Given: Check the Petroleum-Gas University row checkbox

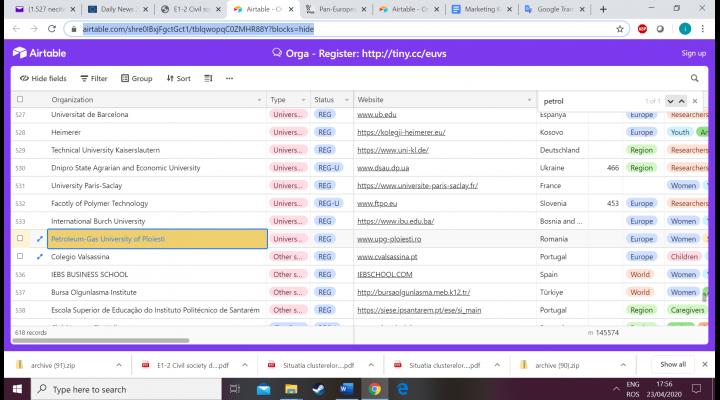Looking at the screenshot, I should 20,238.
